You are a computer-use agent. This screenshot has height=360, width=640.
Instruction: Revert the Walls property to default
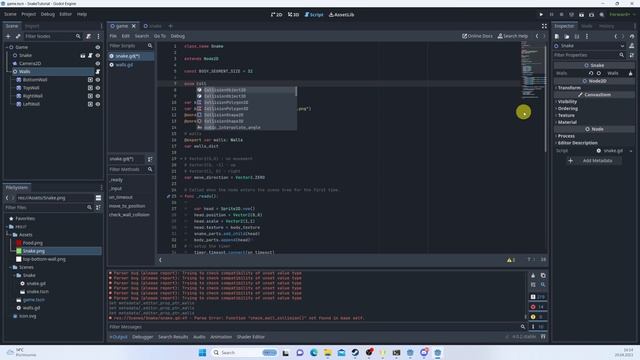(591, 73)
